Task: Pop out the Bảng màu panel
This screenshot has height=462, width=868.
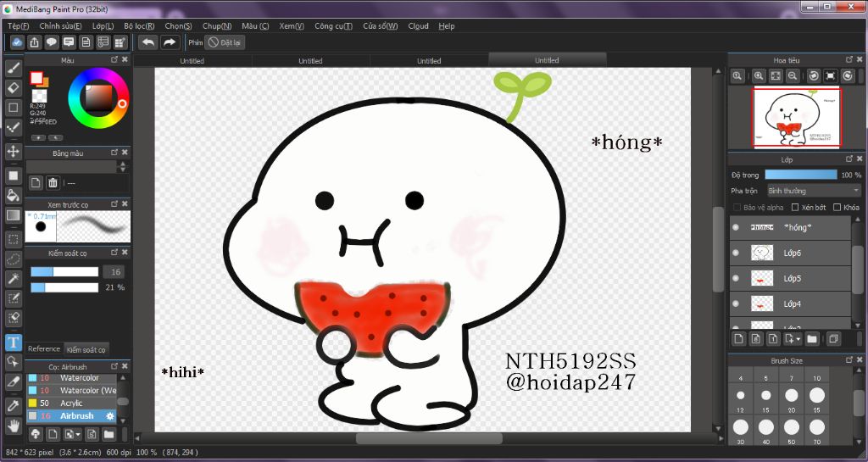Action: tap(114, 152)
